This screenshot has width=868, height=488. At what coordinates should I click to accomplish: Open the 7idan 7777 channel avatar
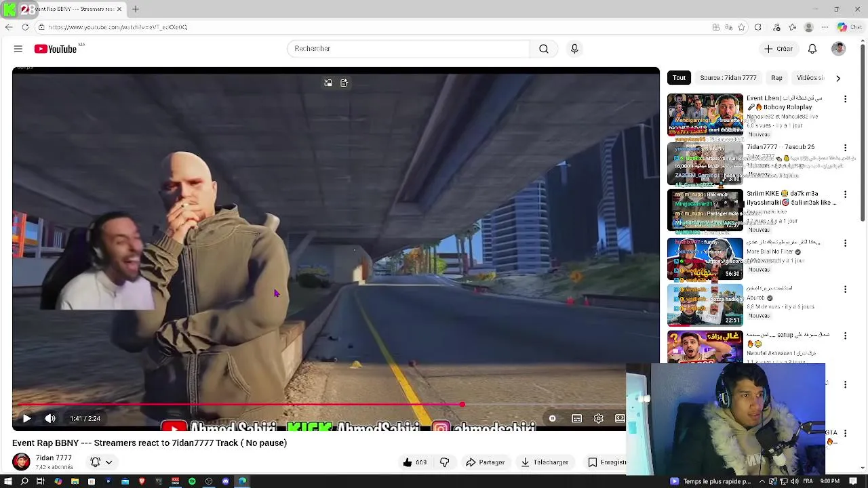[21, 462]
